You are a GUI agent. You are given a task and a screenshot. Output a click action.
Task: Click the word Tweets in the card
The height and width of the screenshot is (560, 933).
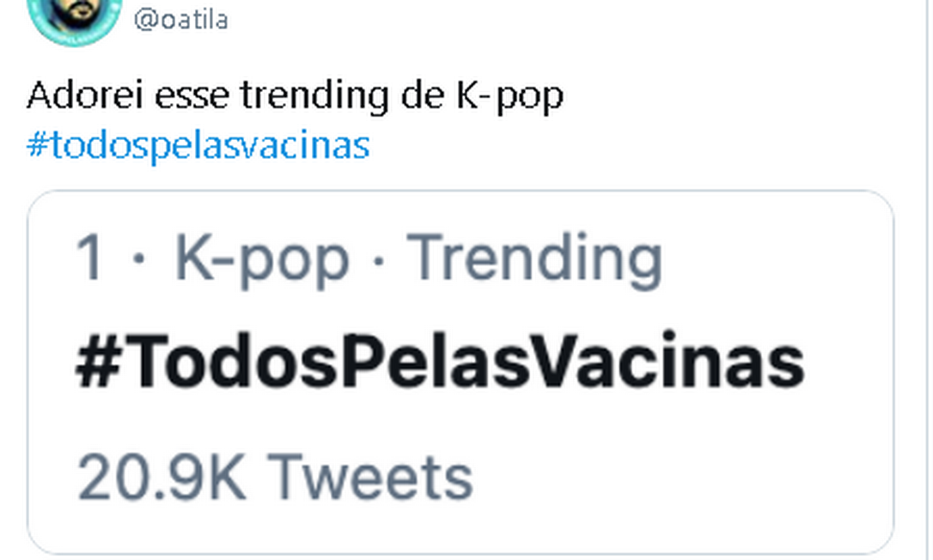[x=369, y=476]
